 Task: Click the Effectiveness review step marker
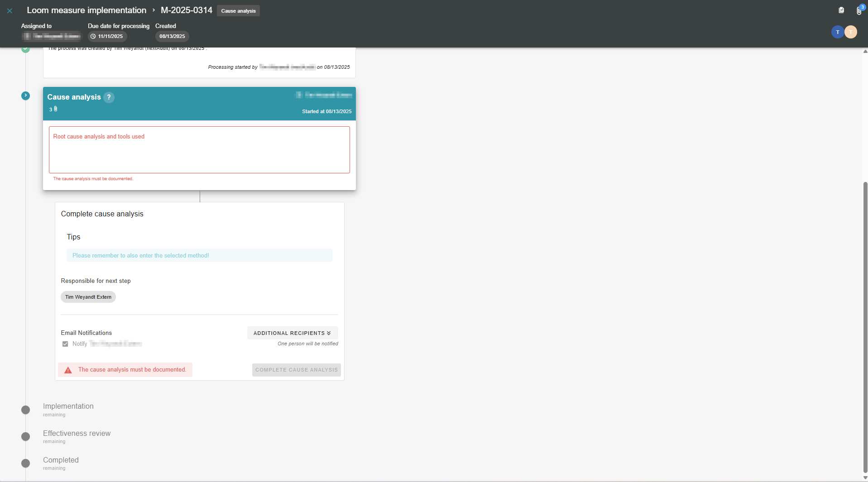pyautogui.click(x=26, y=437)
